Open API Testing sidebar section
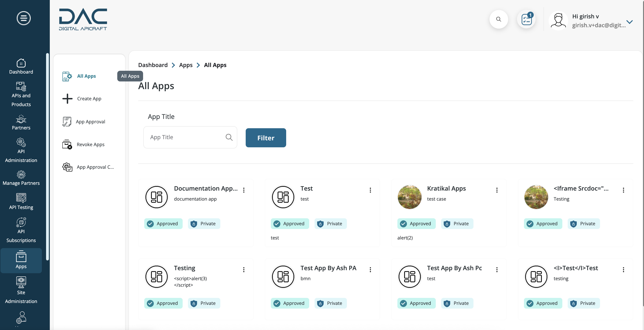The width and height of the screenshot is (644, 330). tap(21, 202)
